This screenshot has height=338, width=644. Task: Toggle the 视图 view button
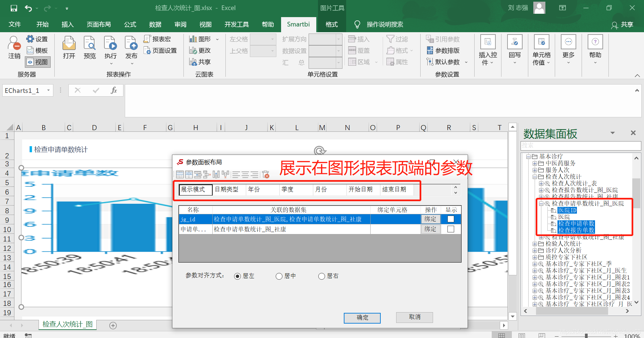click(38, 62)
